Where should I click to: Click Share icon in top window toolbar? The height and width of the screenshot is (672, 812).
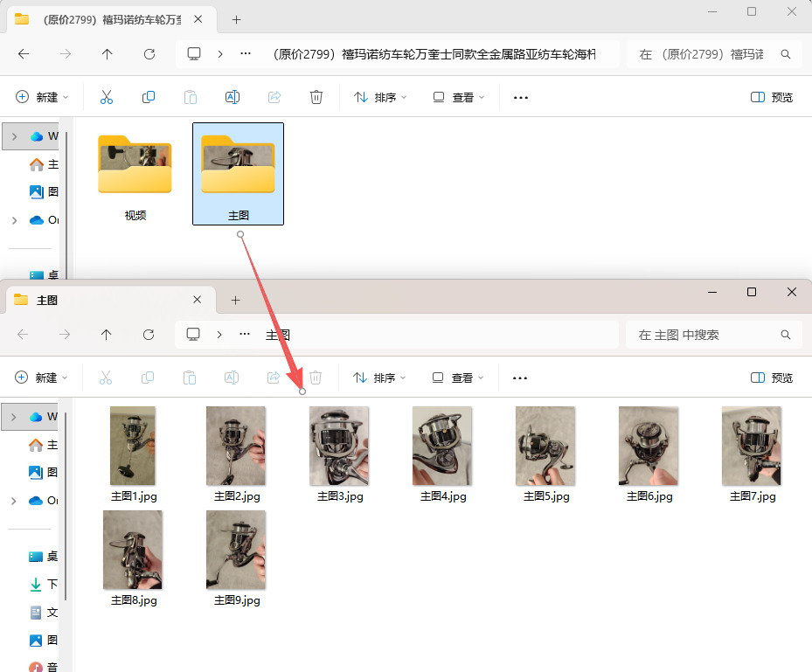click(x=274, y=97)
